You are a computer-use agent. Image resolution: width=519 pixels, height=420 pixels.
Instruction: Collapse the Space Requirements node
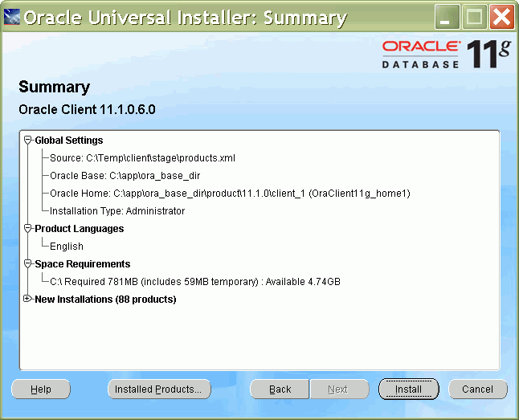28,263
